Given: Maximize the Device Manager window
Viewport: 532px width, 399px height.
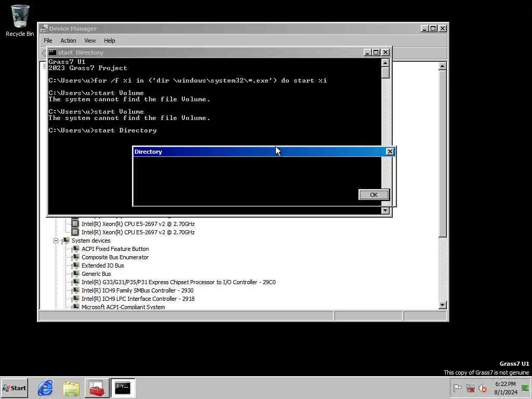Looking at the screenshot, I should pyautogui.click(x=433, y=29).
